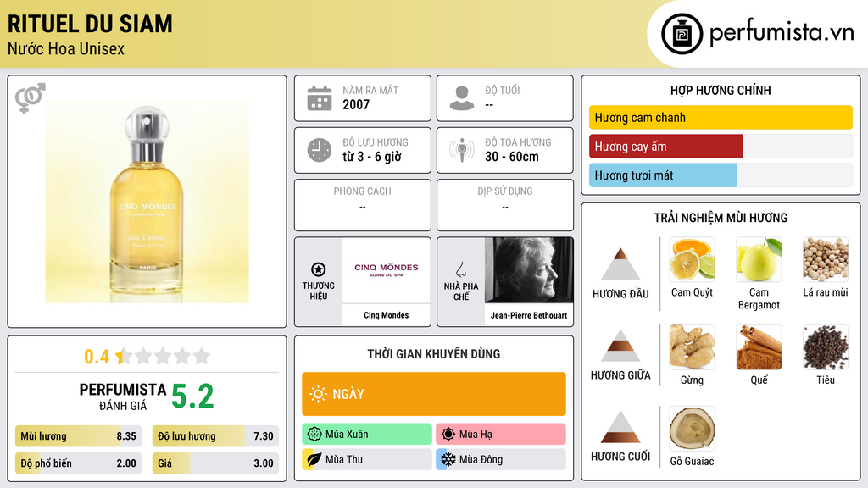Screen dimensions: 868x488
Task: Click the star rating icons next to 0.4
Action: [x=164, y=356]
